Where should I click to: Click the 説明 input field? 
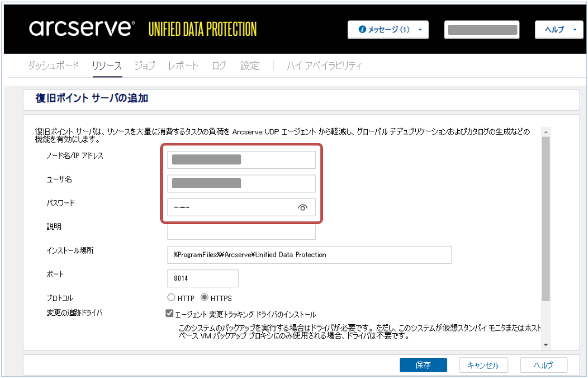pos(241,231)
